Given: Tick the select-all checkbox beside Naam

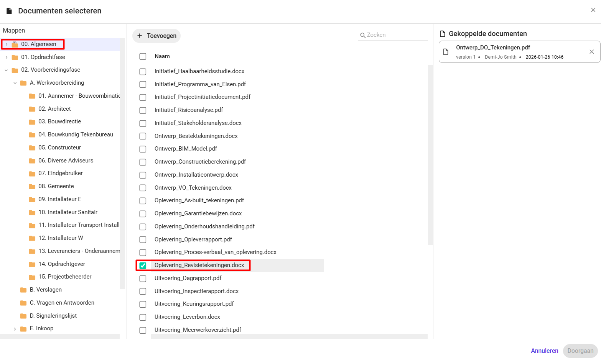Looking at the screenshot, I should pos(143,56).
